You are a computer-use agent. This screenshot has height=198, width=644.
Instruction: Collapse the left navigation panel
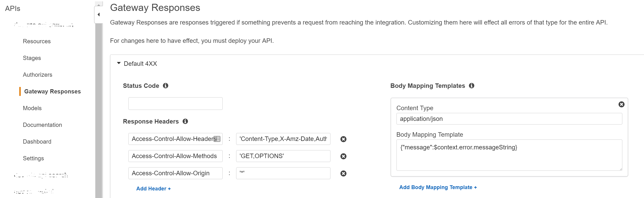click(99, 14)
